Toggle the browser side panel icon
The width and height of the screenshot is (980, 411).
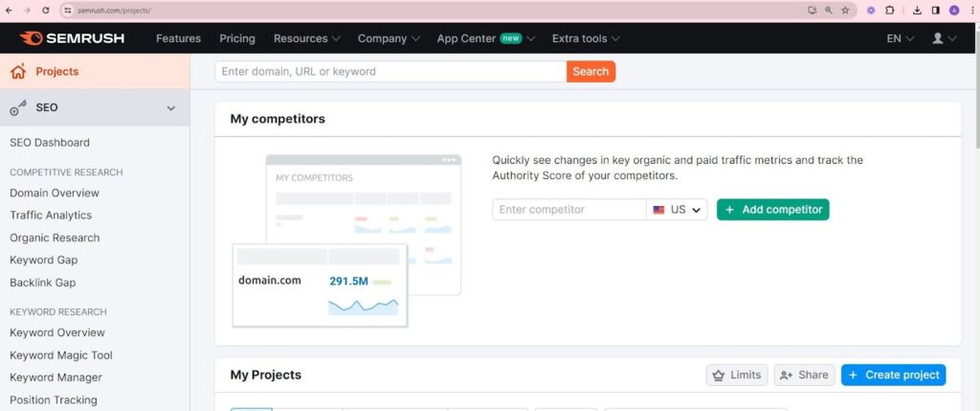point(936,11)
